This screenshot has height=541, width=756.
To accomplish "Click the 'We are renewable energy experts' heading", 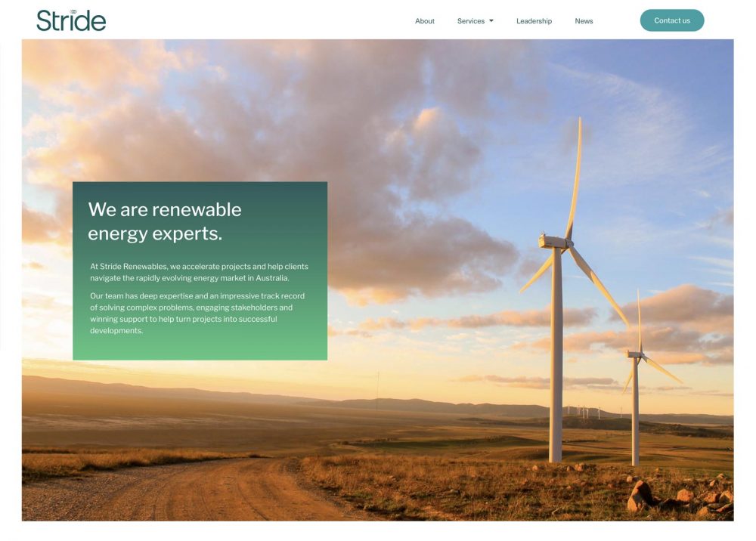I will click(x=165, y=221).
